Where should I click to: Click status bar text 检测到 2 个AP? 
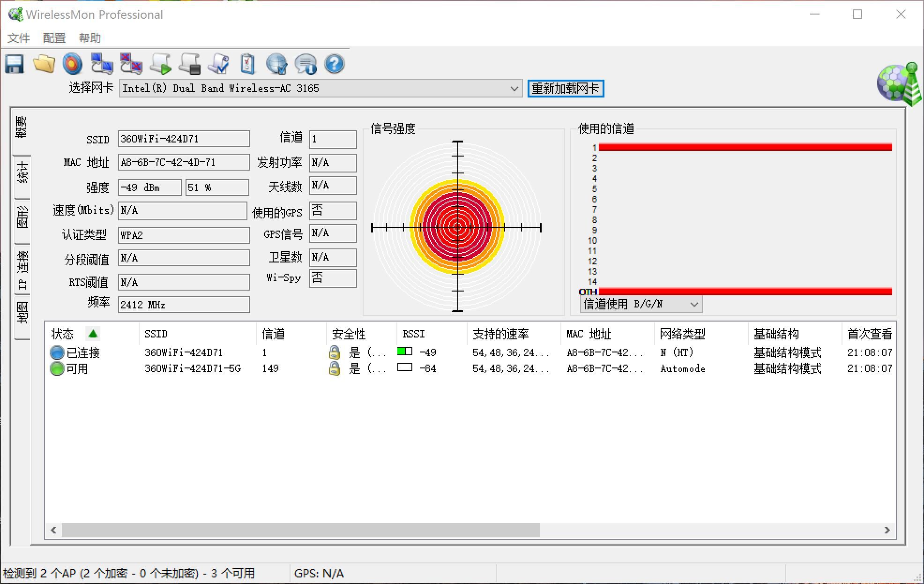(129, 573)
